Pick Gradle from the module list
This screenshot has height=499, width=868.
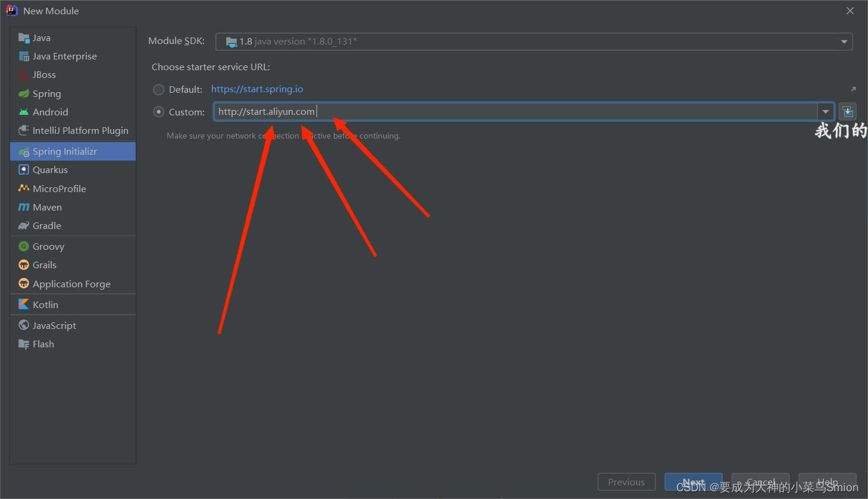point(73,225)
